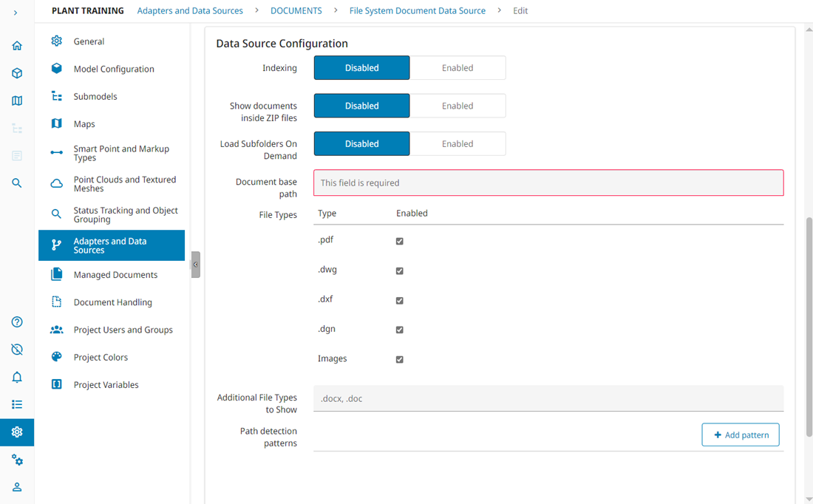The image size is (813, 504).
Task: Open the 3D model cube icon
Action: [x=16, y=73]
